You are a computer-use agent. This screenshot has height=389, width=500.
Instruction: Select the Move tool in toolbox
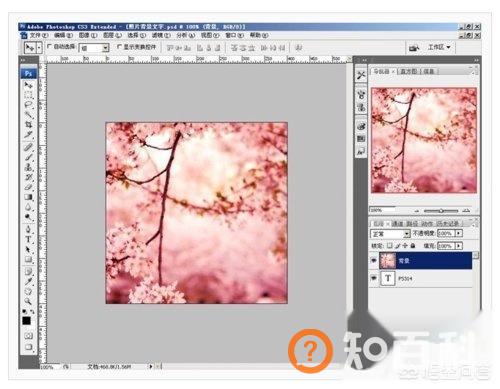pyautogui.click(x=29, y=85)
